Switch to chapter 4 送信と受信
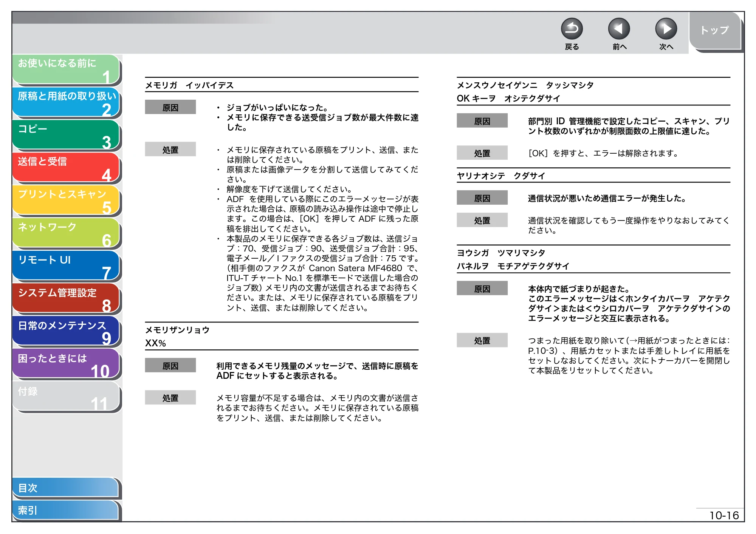 click(66, 168)
